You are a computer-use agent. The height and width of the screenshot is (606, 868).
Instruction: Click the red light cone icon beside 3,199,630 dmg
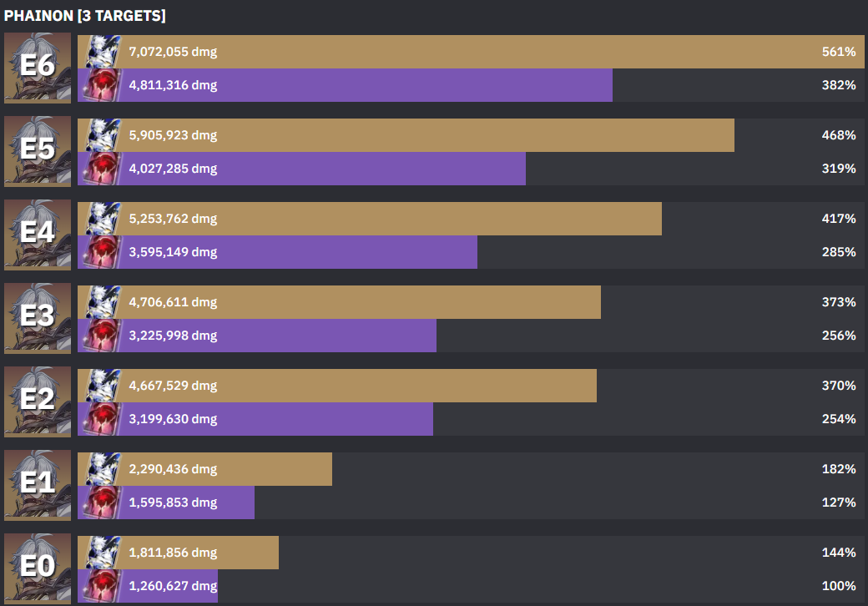coord(101,420)
